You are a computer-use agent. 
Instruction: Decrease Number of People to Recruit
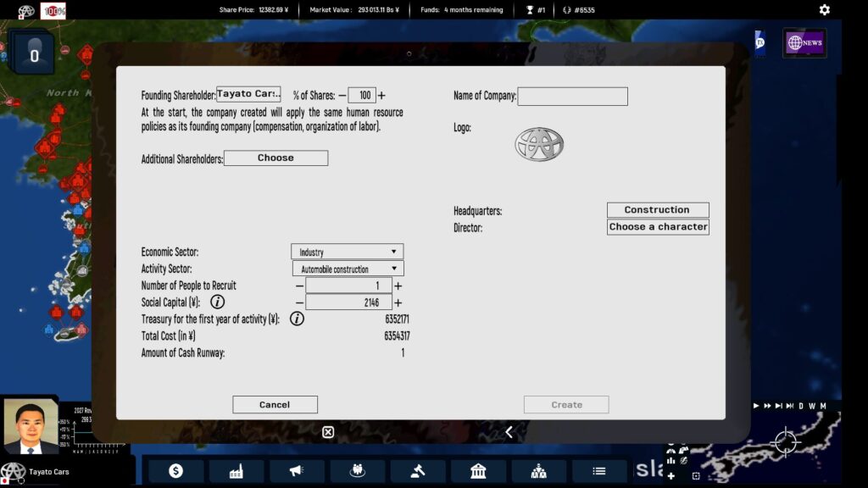[x=299, y=286]
